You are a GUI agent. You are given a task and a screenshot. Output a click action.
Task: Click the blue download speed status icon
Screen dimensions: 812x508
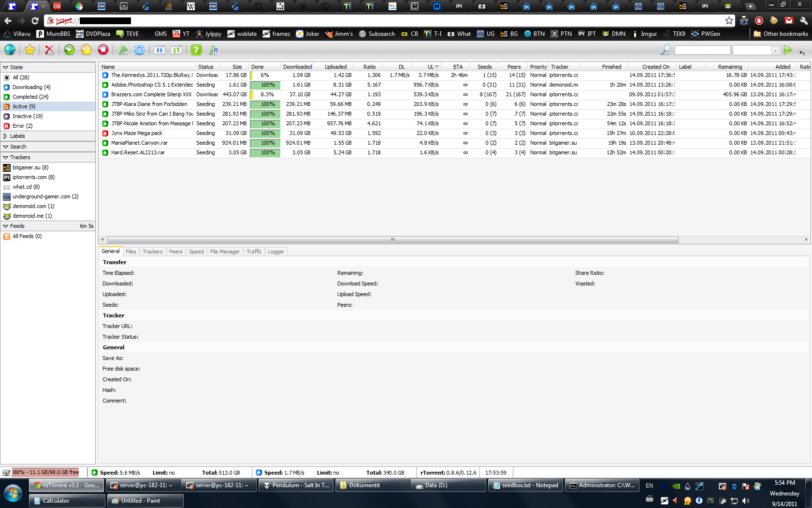259,473
